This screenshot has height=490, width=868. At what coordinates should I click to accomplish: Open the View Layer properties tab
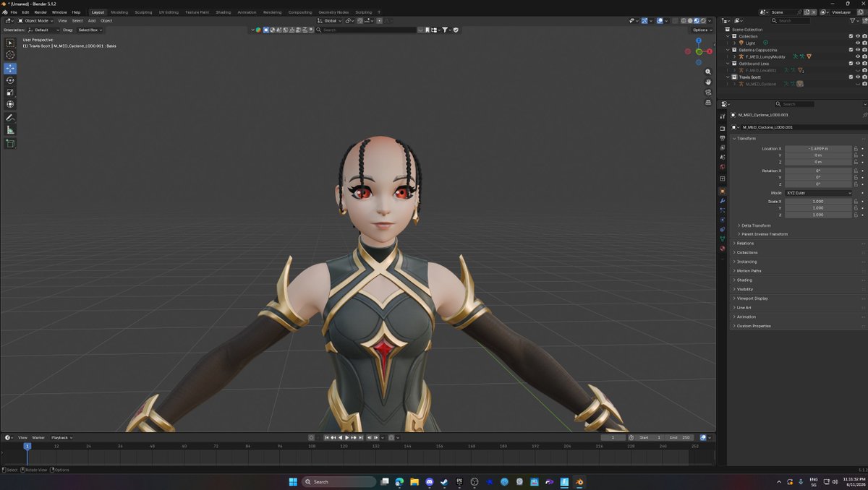pyautogui.click(x=722, y=147)
